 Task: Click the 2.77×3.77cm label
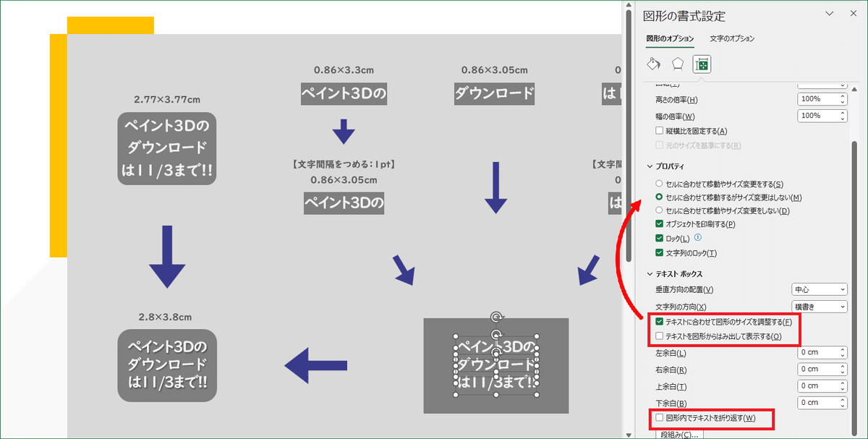[167, 99]
